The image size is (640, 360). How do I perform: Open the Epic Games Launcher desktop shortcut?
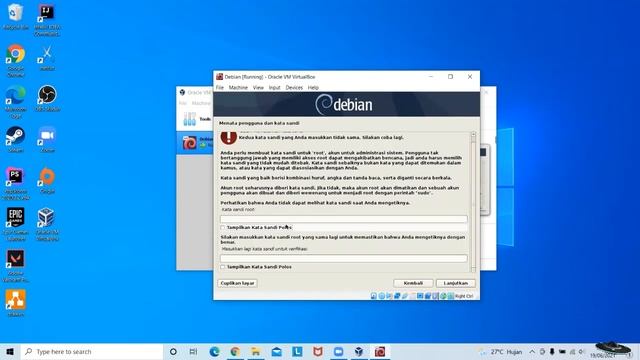tap(16, 224)
